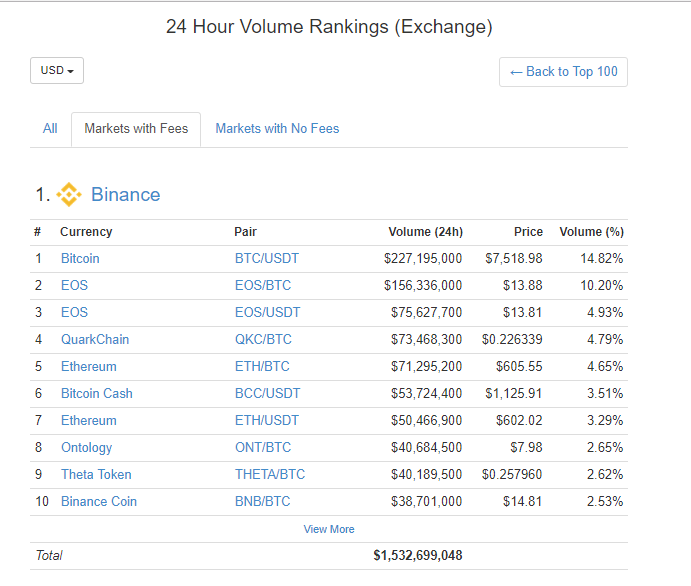Click the Volume (%) column header
Viewport: 691px width, 586px height.
click(x=591, y=232)
